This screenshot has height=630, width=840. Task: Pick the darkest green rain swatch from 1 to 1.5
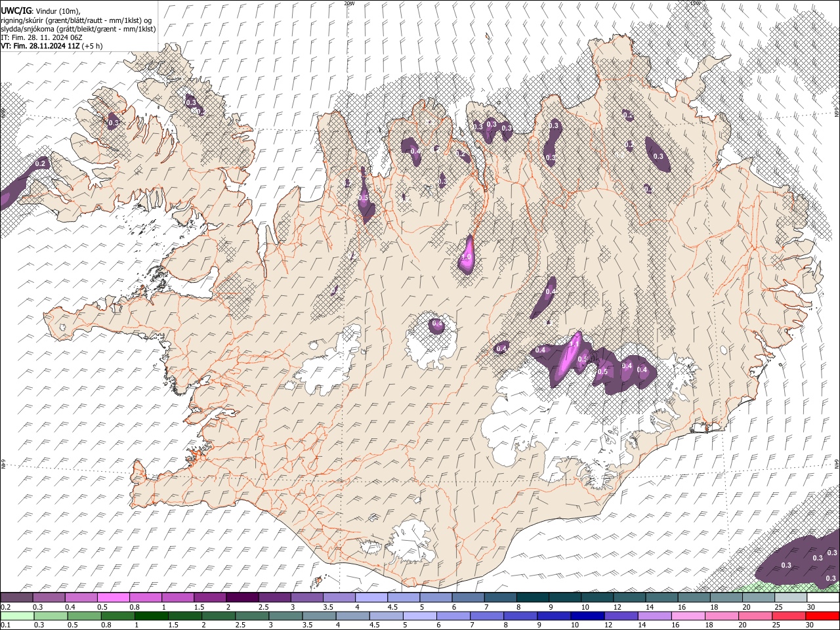pyautogui.click(x=151, y=616)
